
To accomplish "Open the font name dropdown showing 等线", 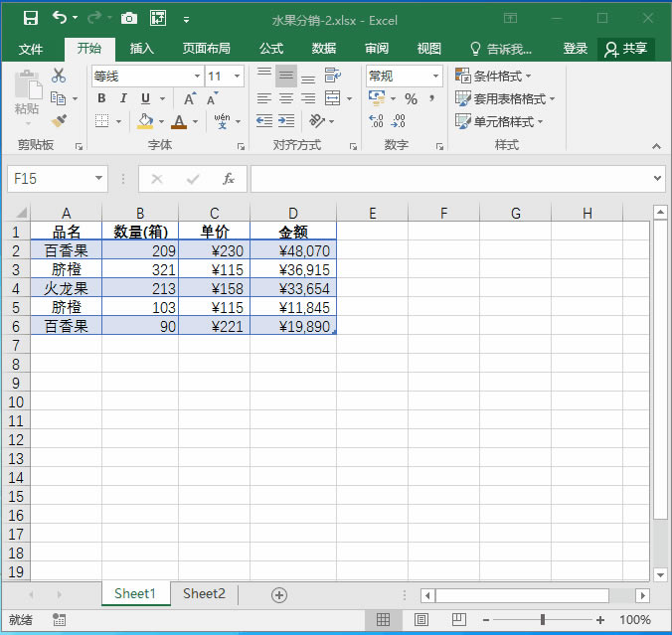I will (196, 76).
